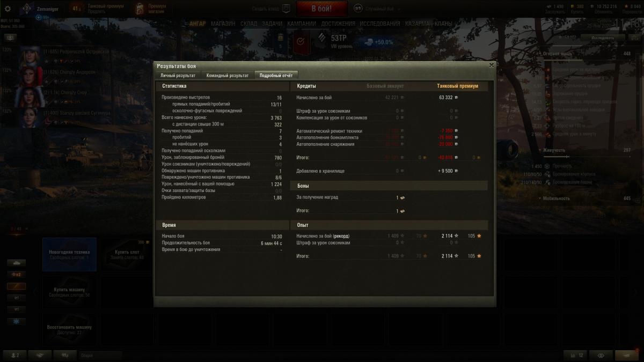Click the premium shop icon
Viewport: 644px width, 362px height.
(139, 9)
